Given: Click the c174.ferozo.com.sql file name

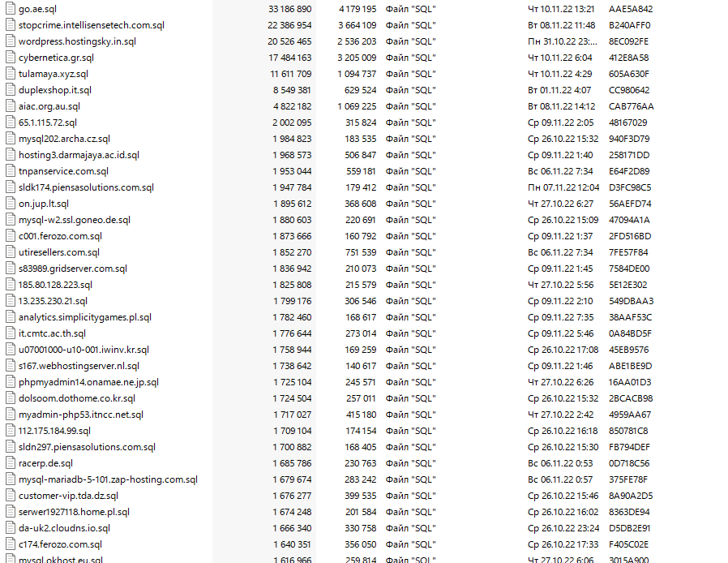Looking at the screenshot, I should [x=60, y=544].
